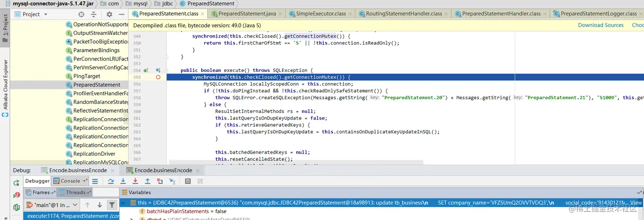
Task: Select ParameterBindings in project tree
Action: tap(69, 50)
